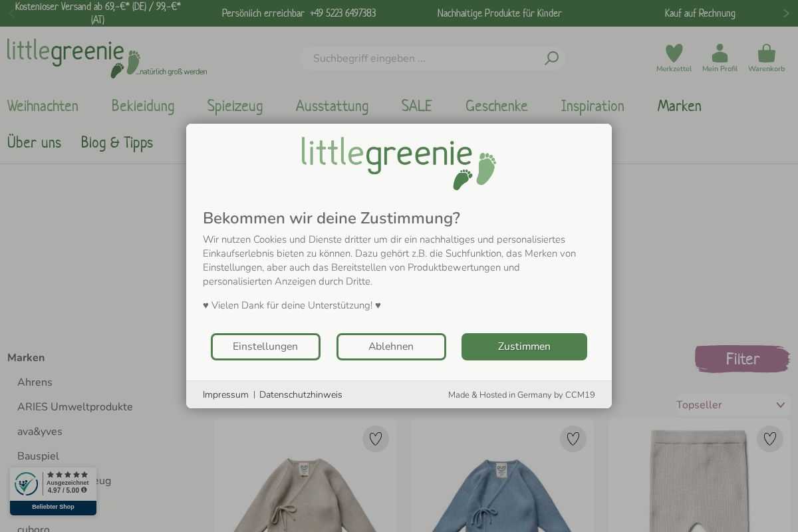Click the Ablehnen button
798x532 pixels.
(391, 346)
